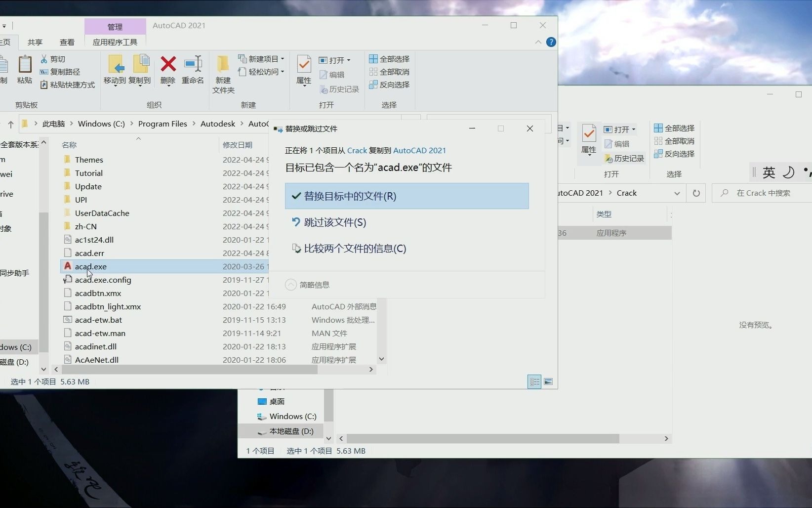
Task: Choose Replace the file in destination (R)
Action: click(x=407, y=196)
